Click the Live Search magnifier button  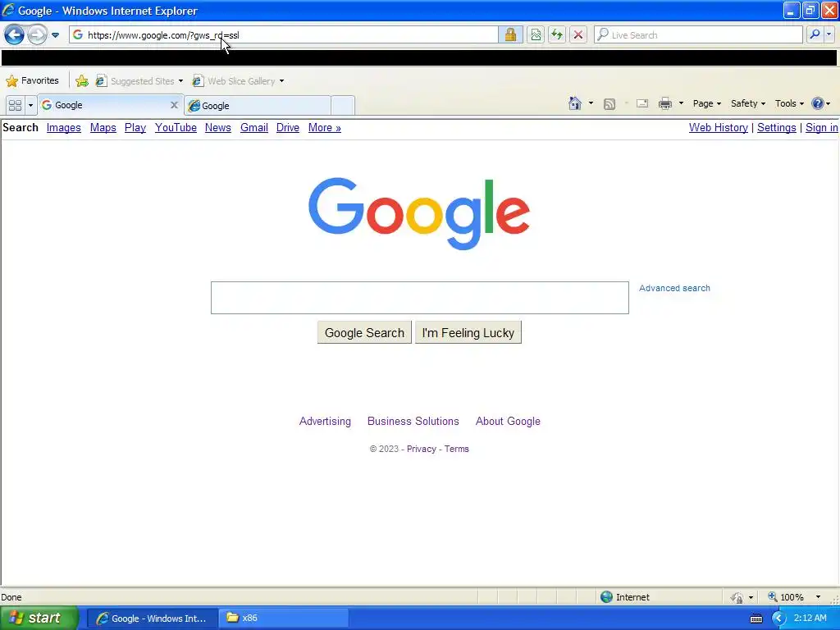815,34
